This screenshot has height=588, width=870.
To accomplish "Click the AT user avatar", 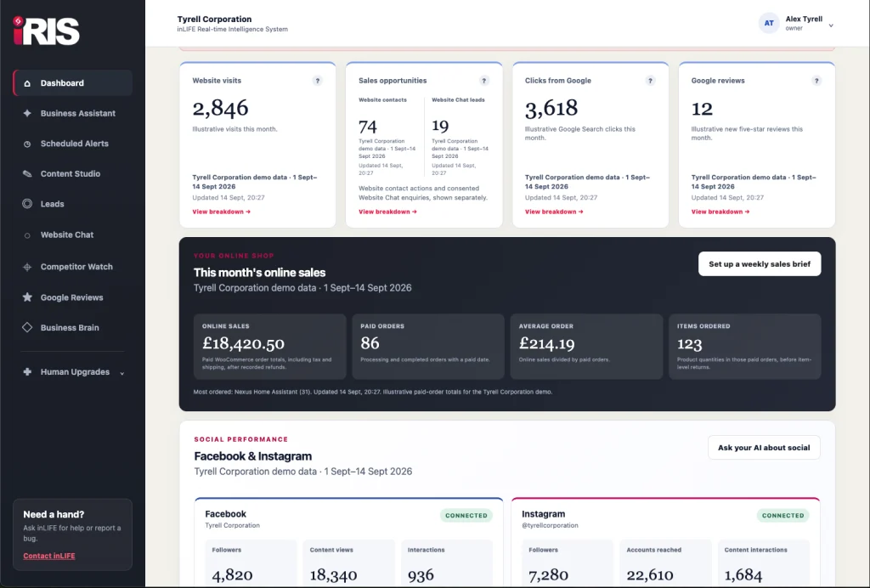I will click(769, 23).
